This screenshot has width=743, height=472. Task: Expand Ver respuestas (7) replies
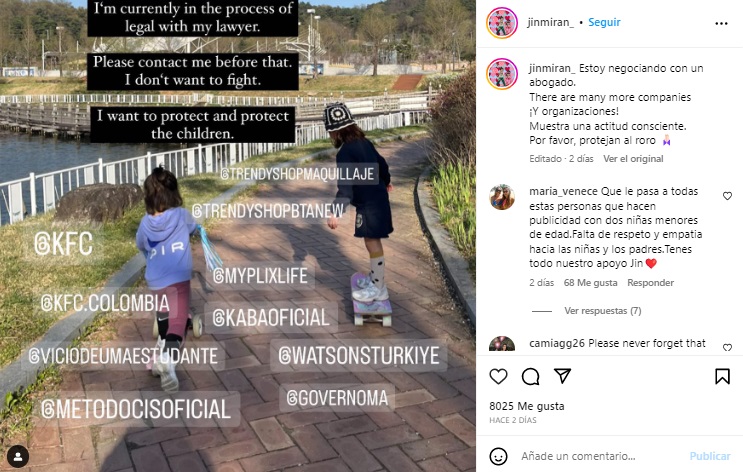pos(603,311)
